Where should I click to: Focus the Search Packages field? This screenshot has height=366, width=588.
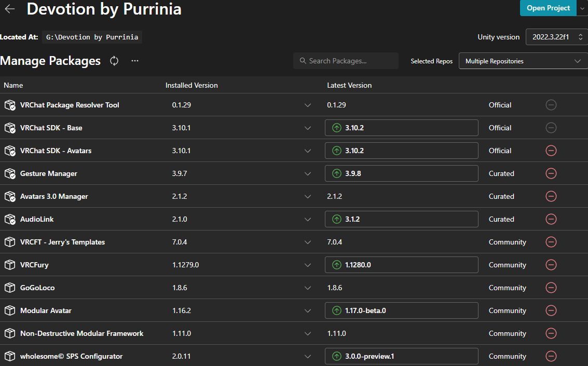click(346, 61)
